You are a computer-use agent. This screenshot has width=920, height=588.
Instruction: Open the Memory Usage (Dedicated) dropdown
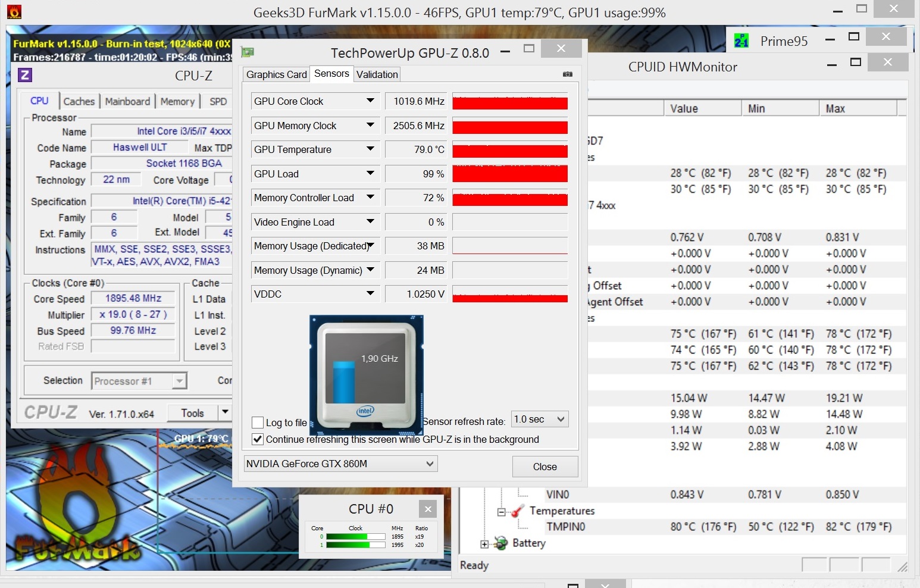[370, 246]
